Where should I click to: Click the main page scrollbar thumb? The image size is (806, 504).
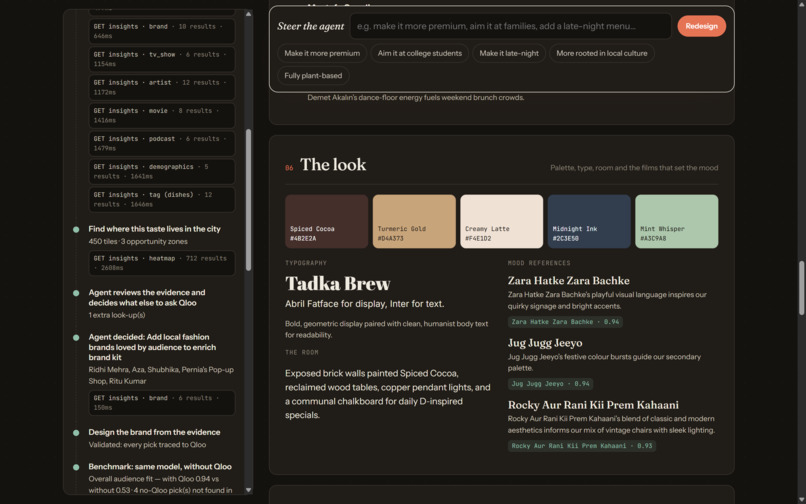tap(801, 288)
